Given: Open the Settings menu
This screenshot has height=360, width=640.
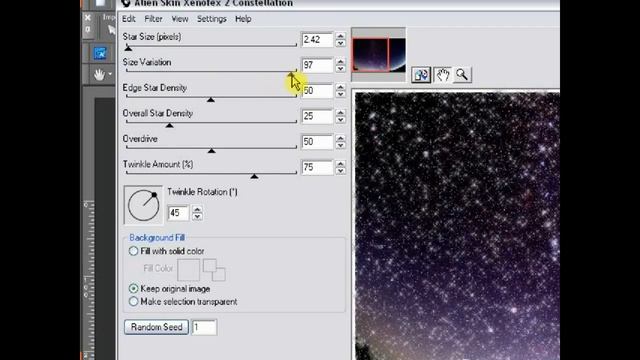Looking at the screenshot, I should coord(211,19).
